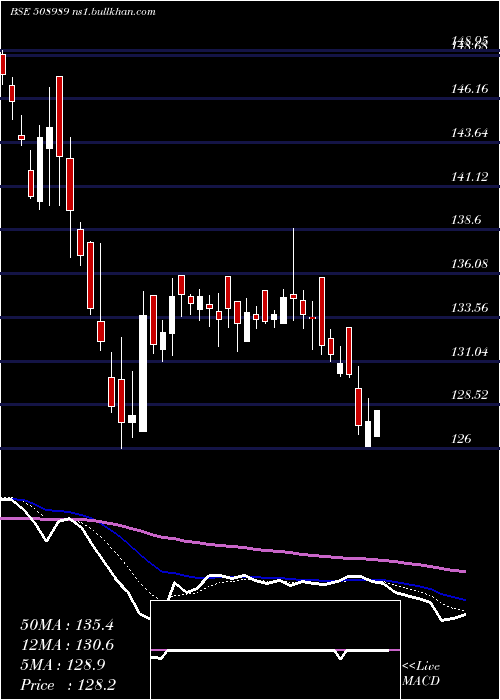Click the <<Live MACD label
500x700 pixels.
[x=421, y=673]
